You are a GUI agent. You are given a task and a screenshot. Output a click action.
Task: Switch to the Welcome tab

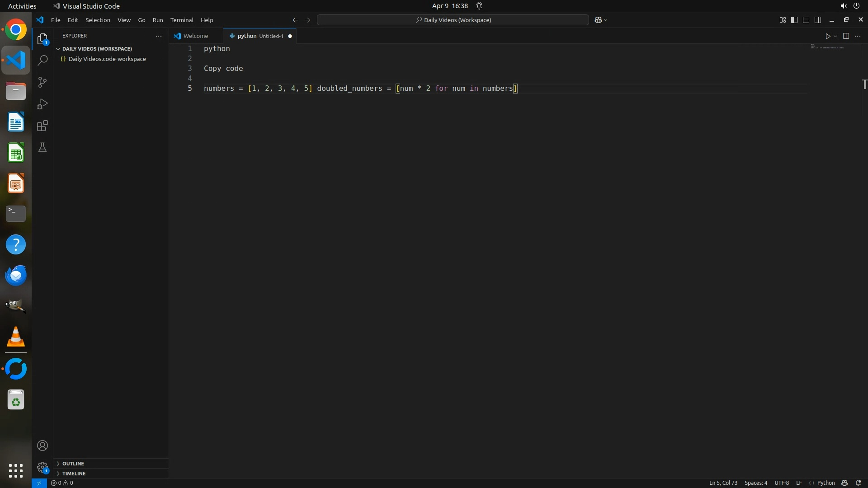[195, 36]
